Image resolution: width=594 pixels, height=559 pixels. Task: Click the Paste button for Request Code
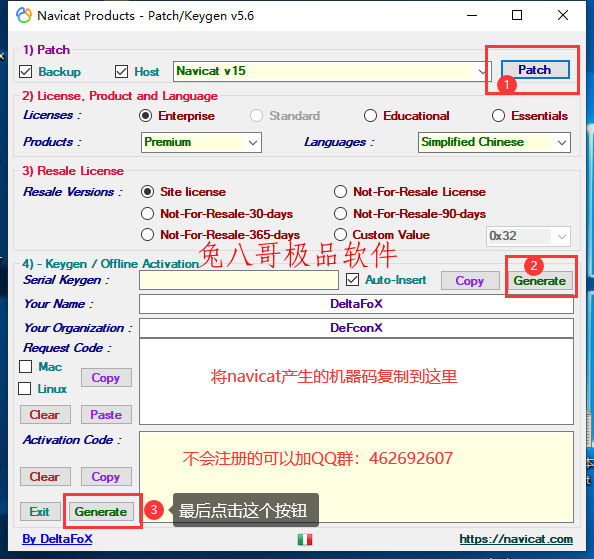point(106,414)
